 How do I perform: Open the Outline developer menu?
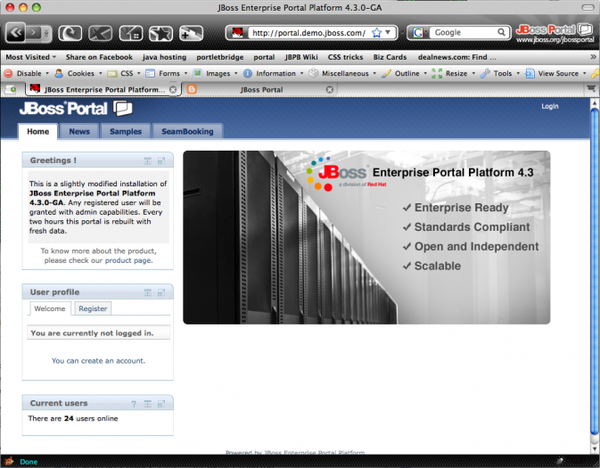point(404,73)
